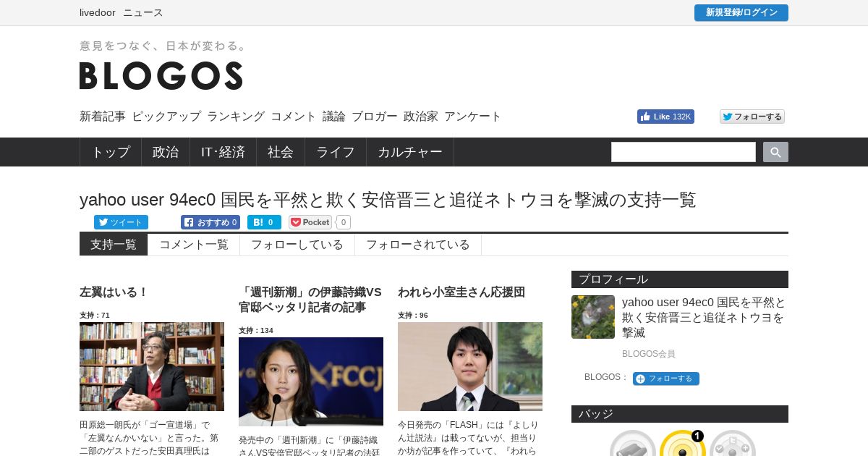
Task: Save the page with the Pocket button
Action: pyautogui.click(x=310, y=222)
